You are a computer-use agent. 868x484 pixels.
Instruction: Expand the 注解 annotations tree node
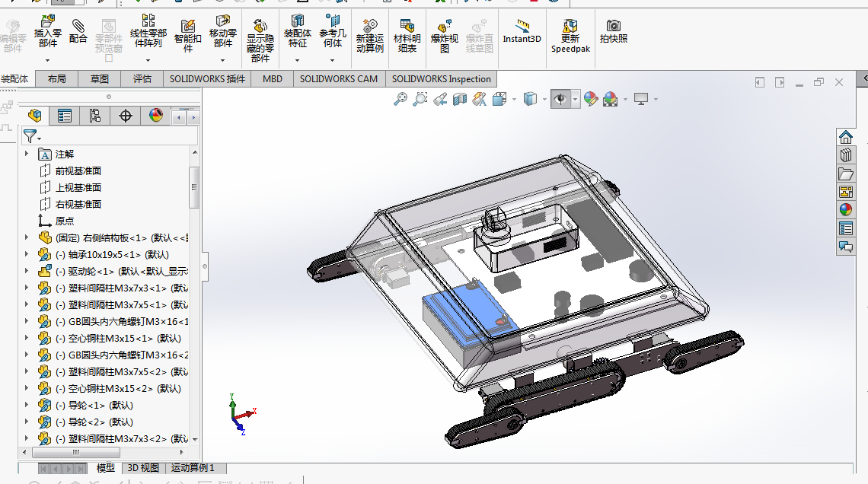[27, 154]
